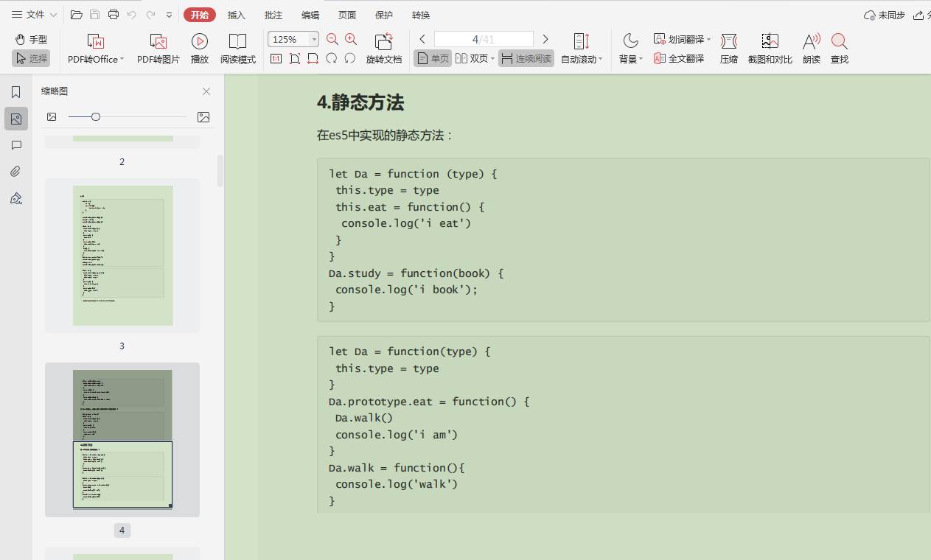Select the Hand tool (手型)
This screenshot has height=560, width=931.
coord(31,39)
